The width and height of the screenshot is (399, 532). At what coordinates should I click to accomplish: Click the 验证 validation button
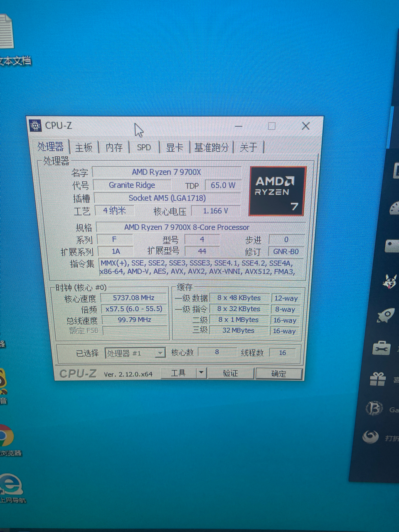click(231, 373)
